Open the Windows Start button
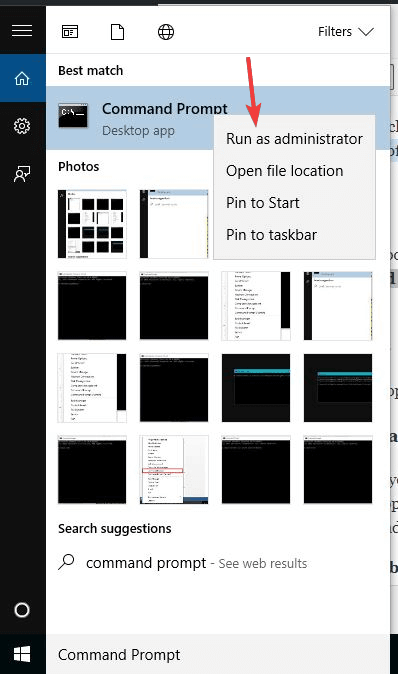Screen dimensions: 398x674 point(22,655)
